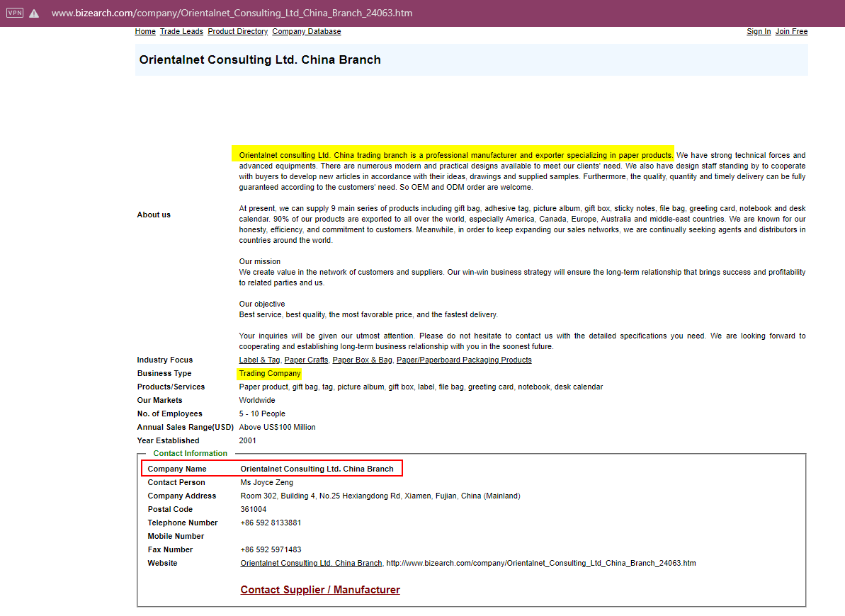Screen dimensions: 845x616
Task: Click the Our mission heading
Action: 260,261
